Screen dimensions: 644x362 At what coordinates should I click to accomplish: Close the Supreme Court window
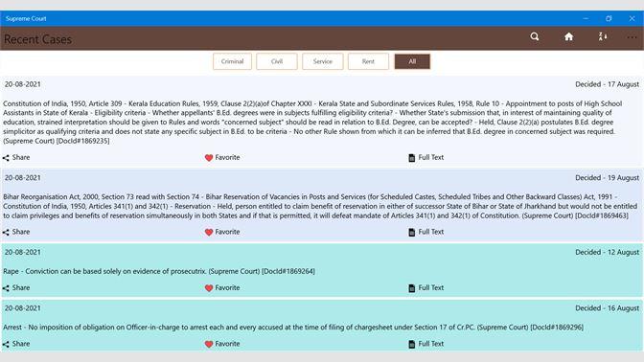pos(632,18)
